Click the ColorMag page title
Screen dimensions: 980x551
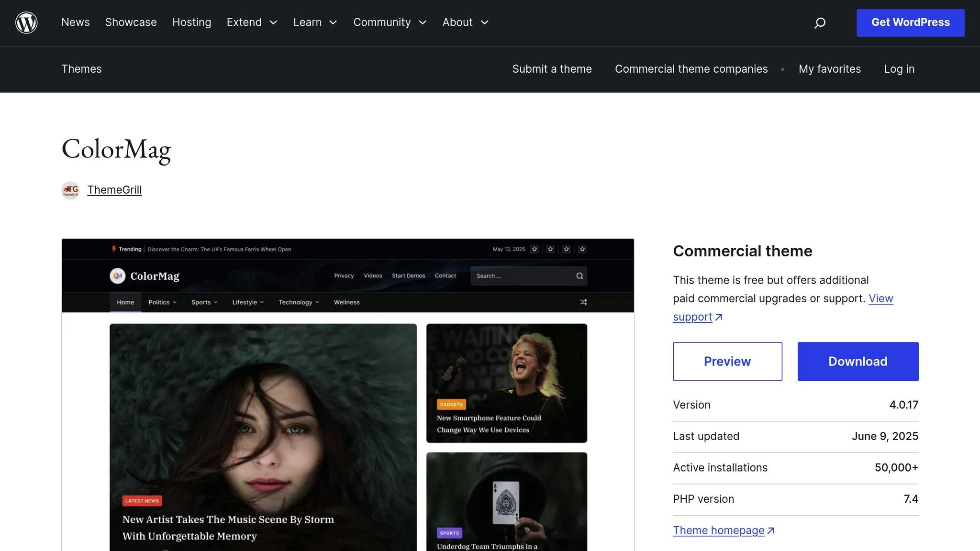click(116, 150)
